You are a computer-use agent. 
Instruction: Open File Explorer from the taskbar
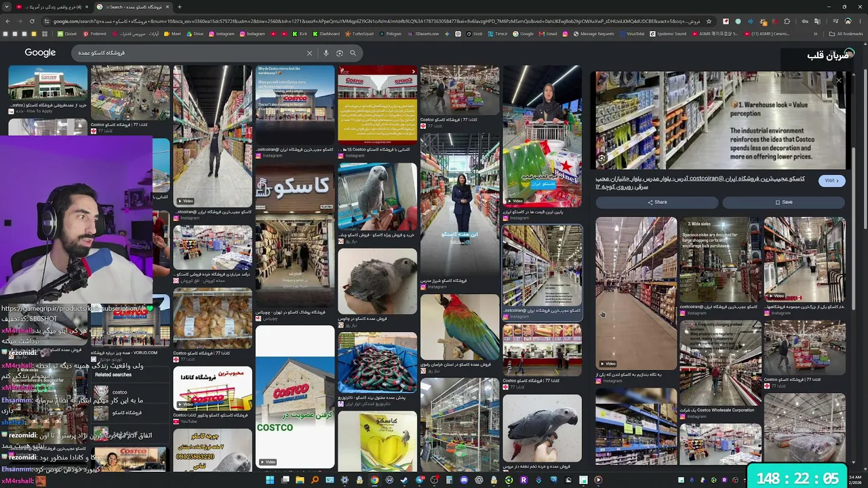click(x=300, y=481)
